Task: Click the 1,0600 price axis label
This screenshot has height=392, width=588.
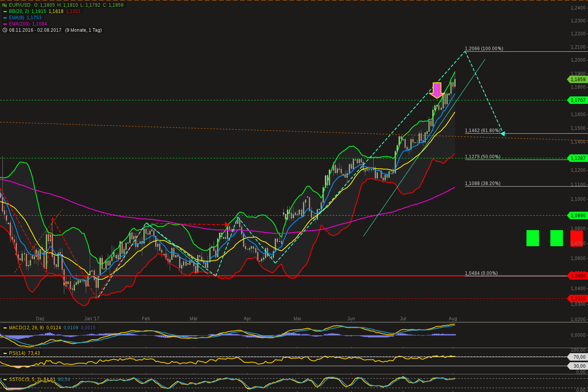Action: pyautogui.click(x=578, y=258)
